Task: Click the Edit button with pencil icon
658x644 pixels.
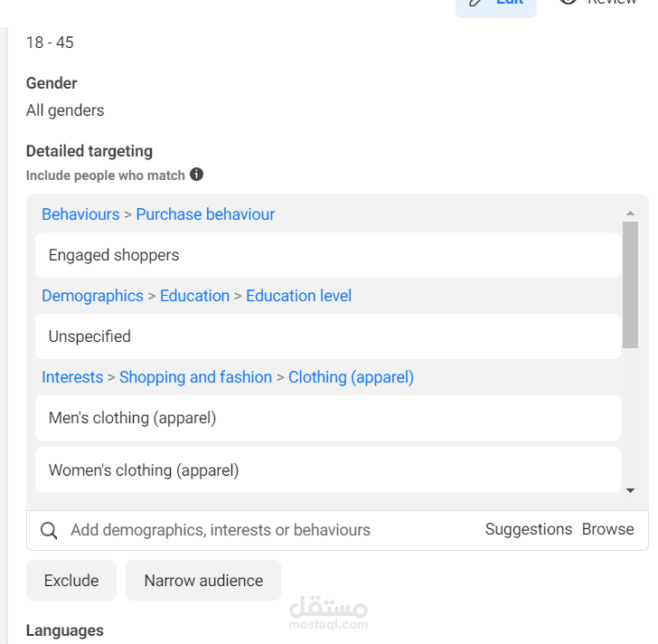Action: [x=496, y=5]
